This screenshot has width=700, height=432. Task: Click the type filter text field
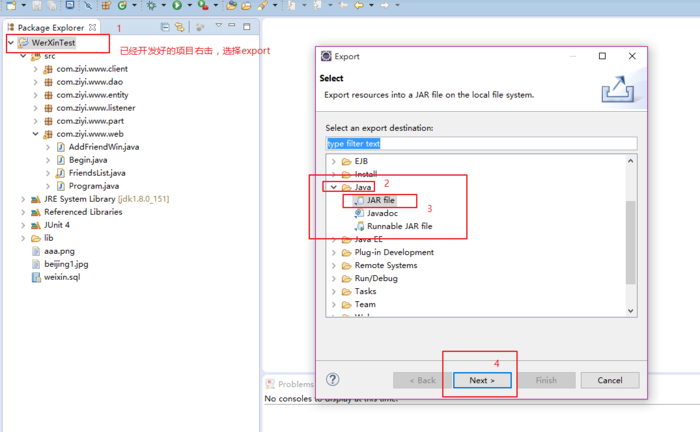481,144
